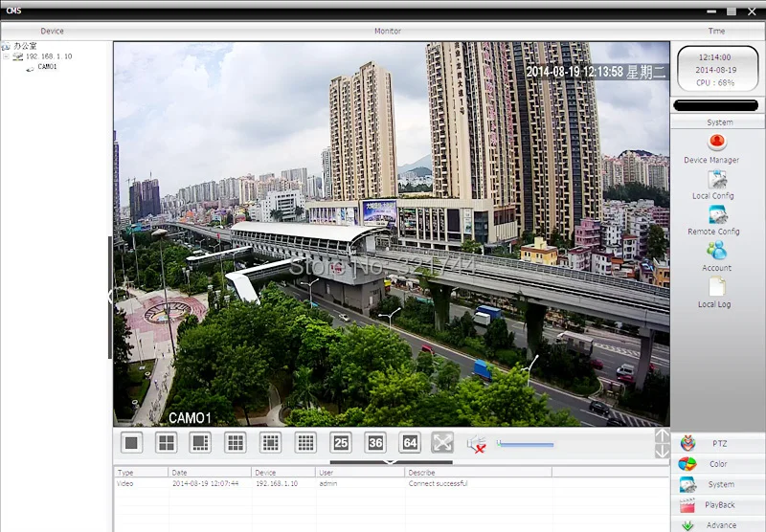Select the sixteen-view grid layout

coord(305,443)
